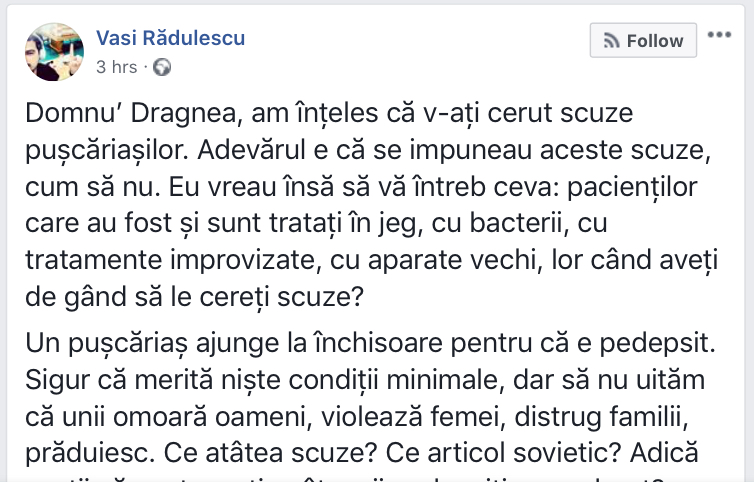The image size is (754, 482).
Task: Open the post's "3 hrs" timestamp link
Action: pos(116,67)
